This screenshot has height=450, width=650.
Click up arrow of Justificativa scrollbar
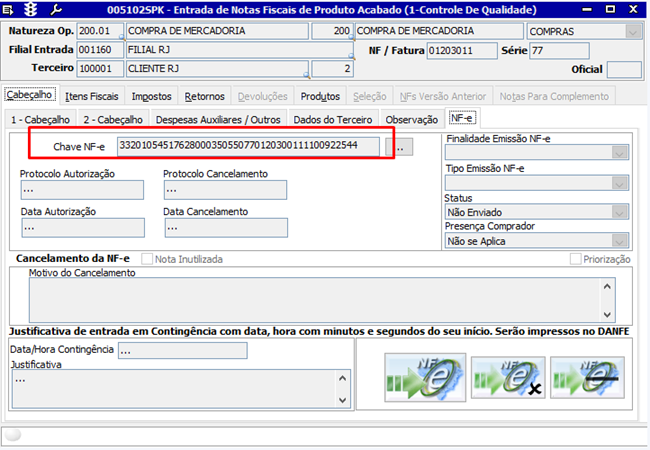[342, 378]
